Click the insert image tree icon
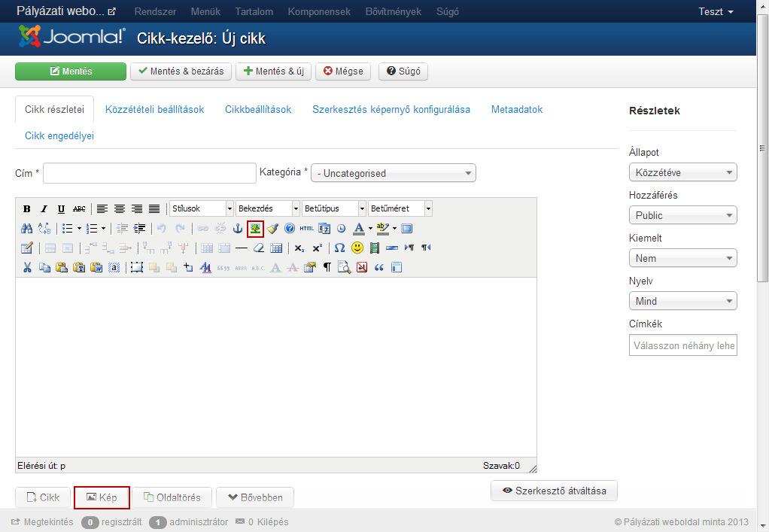Image resolution: width=769 pixels, height=532 pixels. pyautogui.click(x=255, y=229)
